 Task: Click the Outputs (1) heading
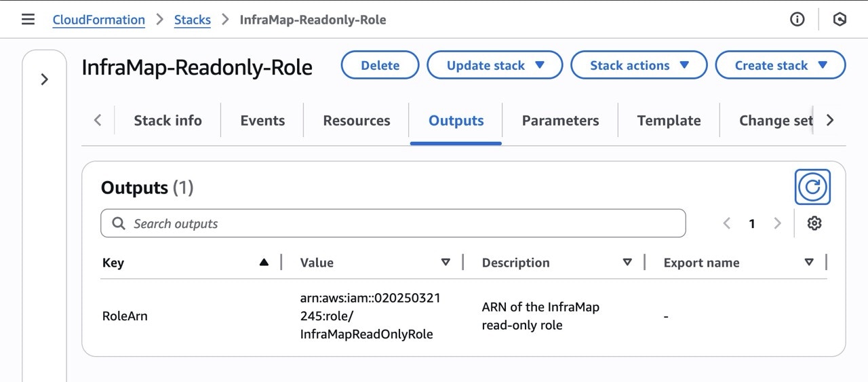(x=147, y=187)
